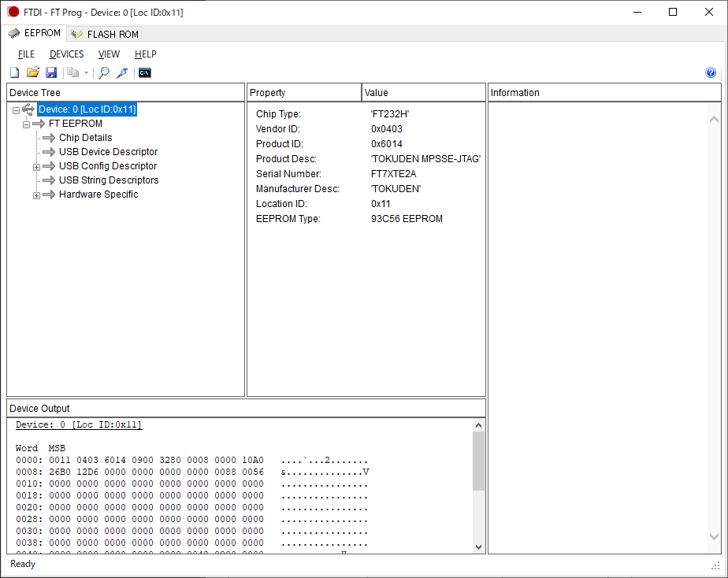Collapse the FT EEPROM tree node

26,124
